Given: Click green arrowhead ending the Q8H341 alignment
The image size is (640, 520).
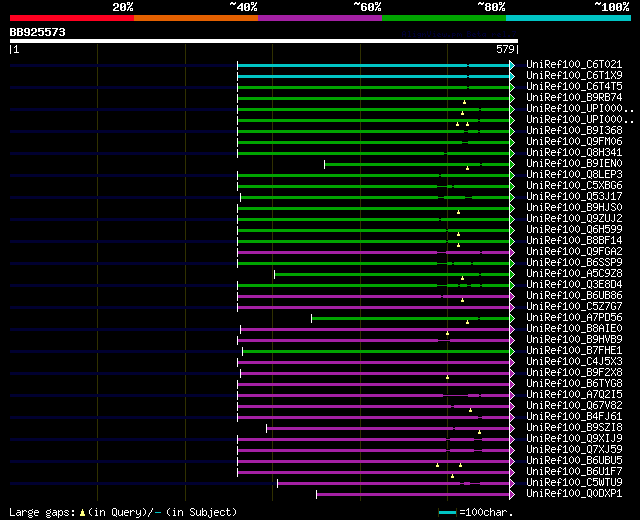Looking at the screenshot, I should tap(512, 153).
